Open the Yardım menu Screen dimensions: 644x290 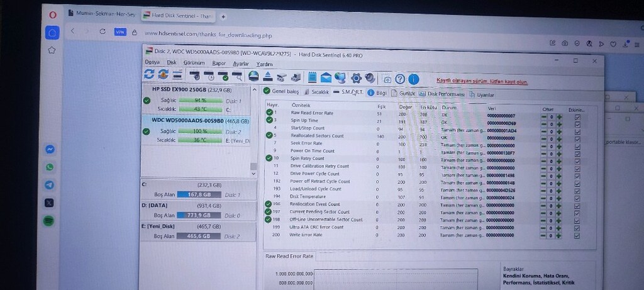[265, 64]
